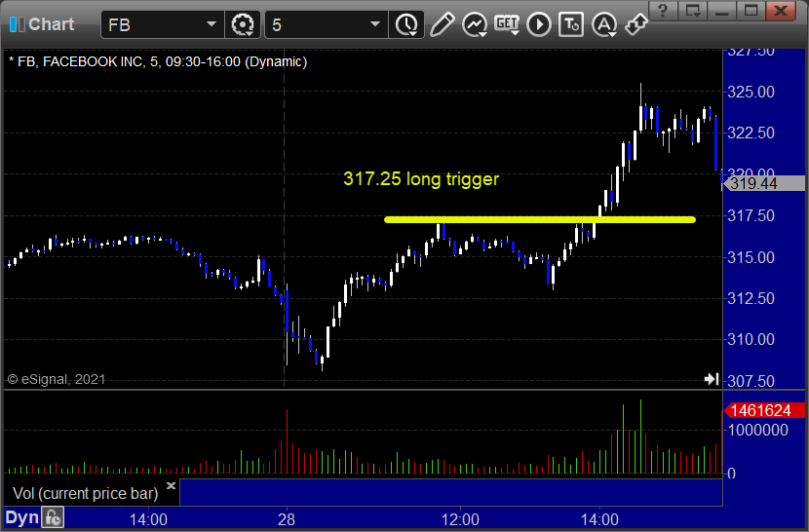Click the 307.50 price axis label
The image size is (809, 532).
pos(751,381)
